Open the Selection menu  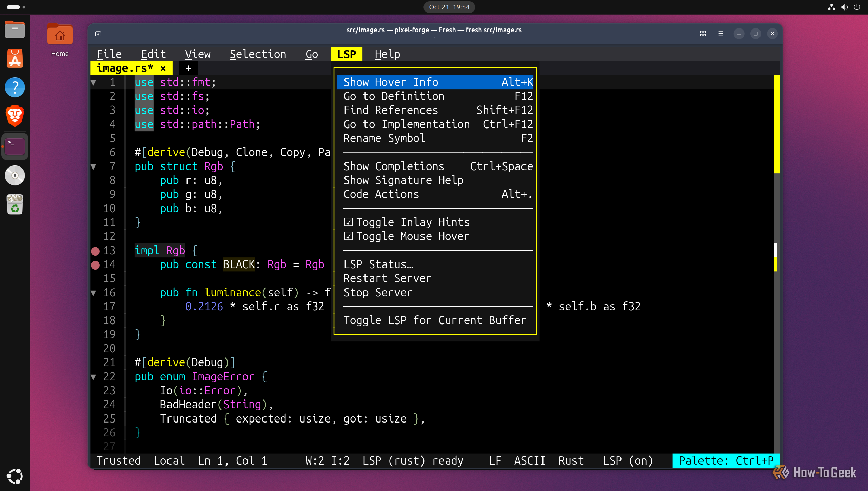coord(258,54)
